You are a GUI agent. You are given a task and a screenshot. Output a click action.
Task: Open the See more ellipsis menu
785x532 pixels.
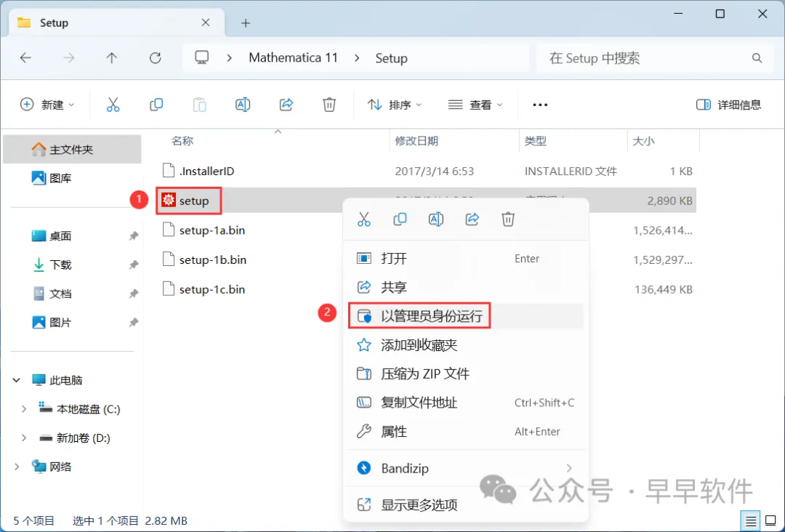click(x=540, y=105)
